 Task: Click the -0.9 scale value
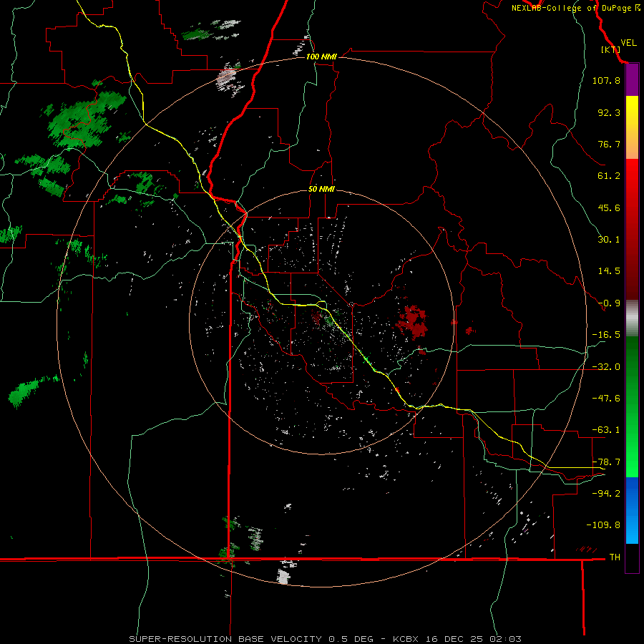click(x=609, y=303)
